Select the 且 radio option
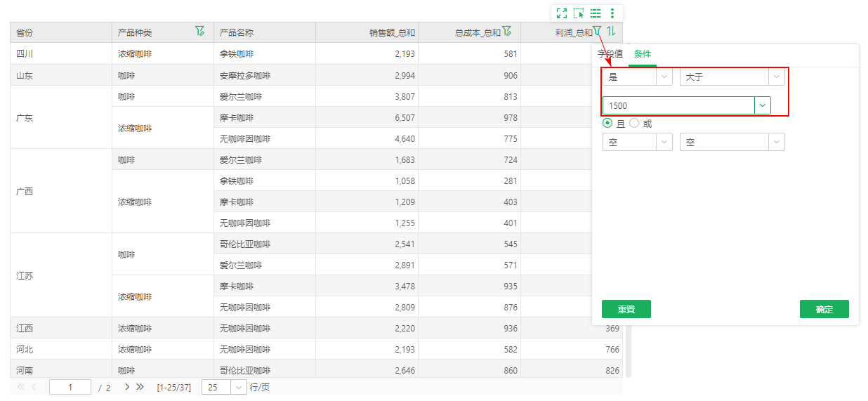The image size is (868, 401). (607, 123)
